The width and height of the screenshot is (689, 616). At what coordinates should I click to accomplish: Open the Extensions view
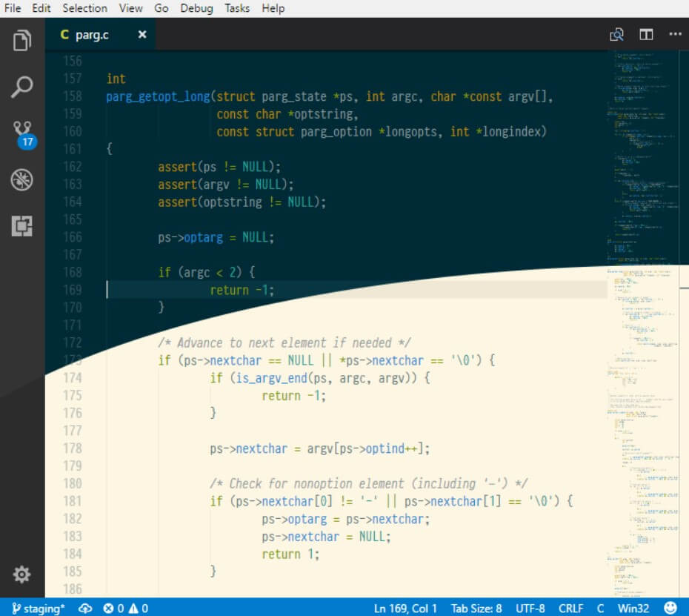(x=22, y=226)
